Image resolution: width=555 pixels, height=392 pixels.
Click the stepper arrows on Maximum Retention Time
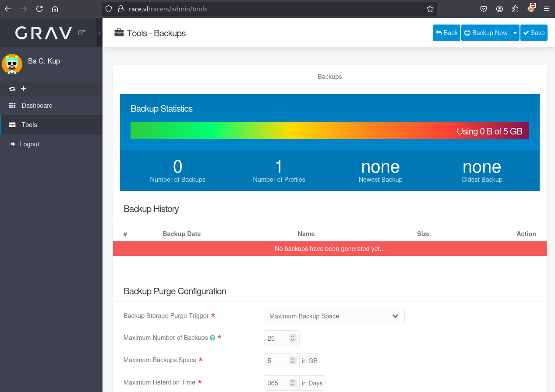(x=293, y=383)
